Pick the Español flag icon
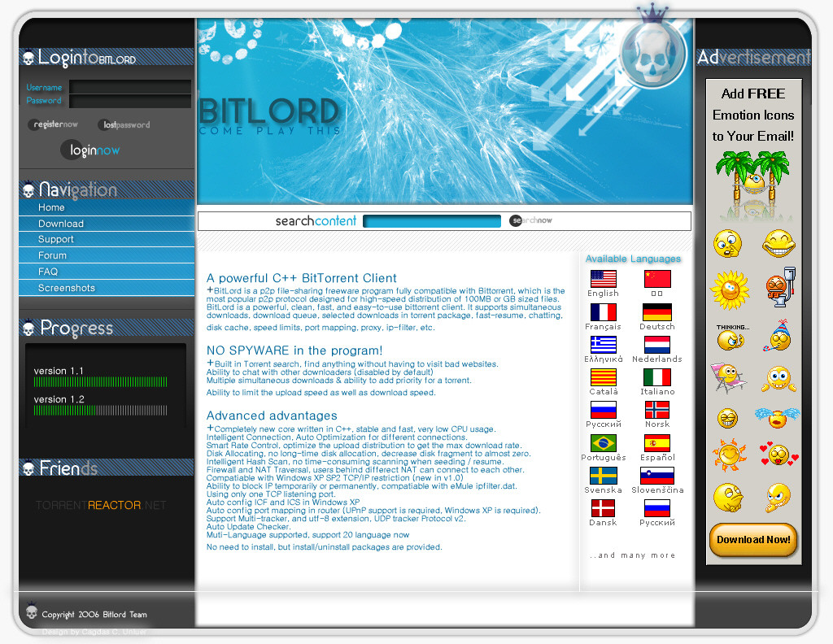 click(x=657, y=443)
